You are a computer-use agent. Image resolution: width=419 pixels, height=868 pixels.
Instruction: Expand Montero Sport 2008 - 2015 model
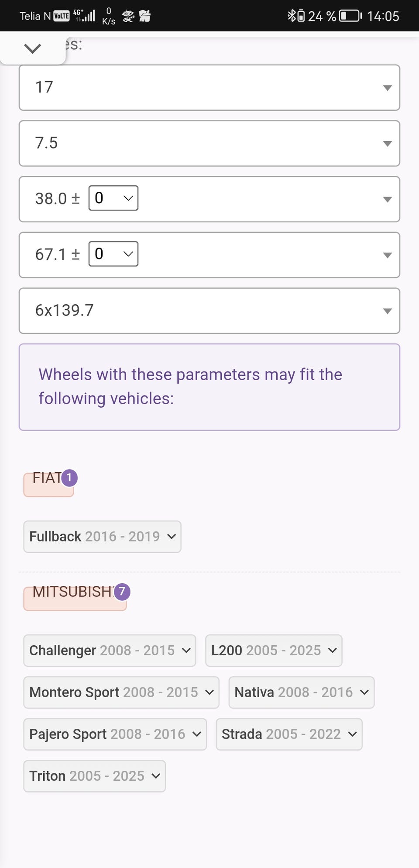click(x=121, y=692)
